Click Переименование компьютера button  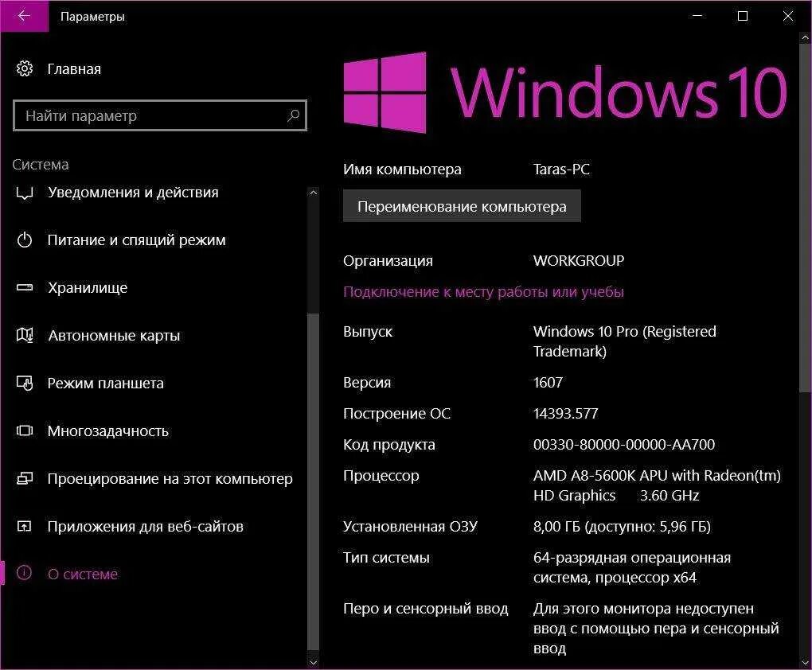point(462,206)
